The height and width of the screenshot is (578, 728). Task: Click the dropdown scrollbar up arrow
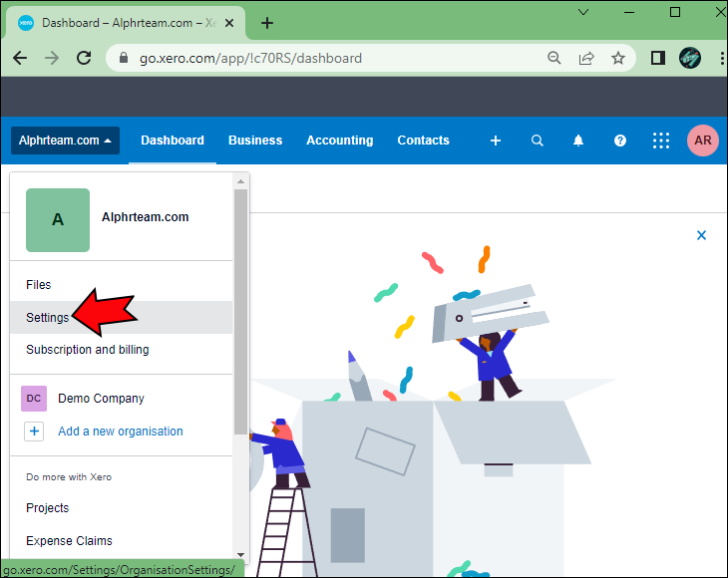(240, 181)
